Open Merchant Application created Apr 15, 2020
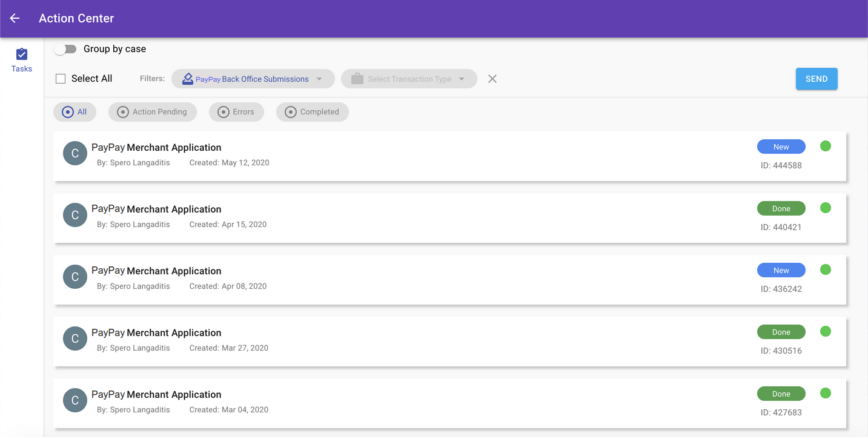868x439 pixels. pyautogui.click(x=449, y=217)
